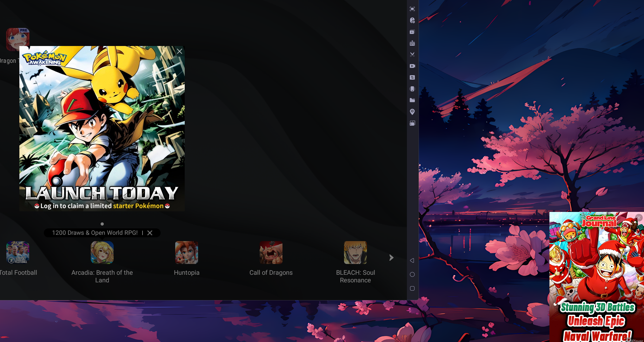This screenshot has height=342, width=644.
Task: Click the shake device icon
Action: (x=412, y=89)
